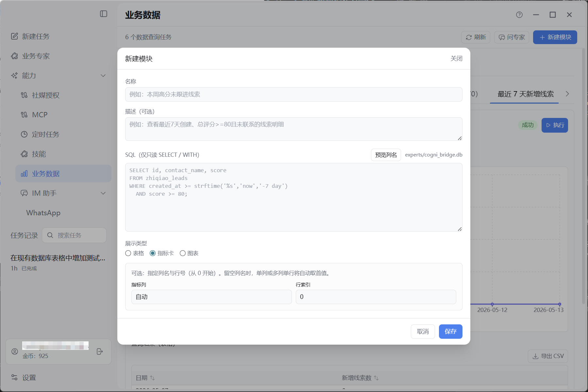588x392 pixels.
Task: Open the 指标列 自动 dropdown
Action: [211, 297]
